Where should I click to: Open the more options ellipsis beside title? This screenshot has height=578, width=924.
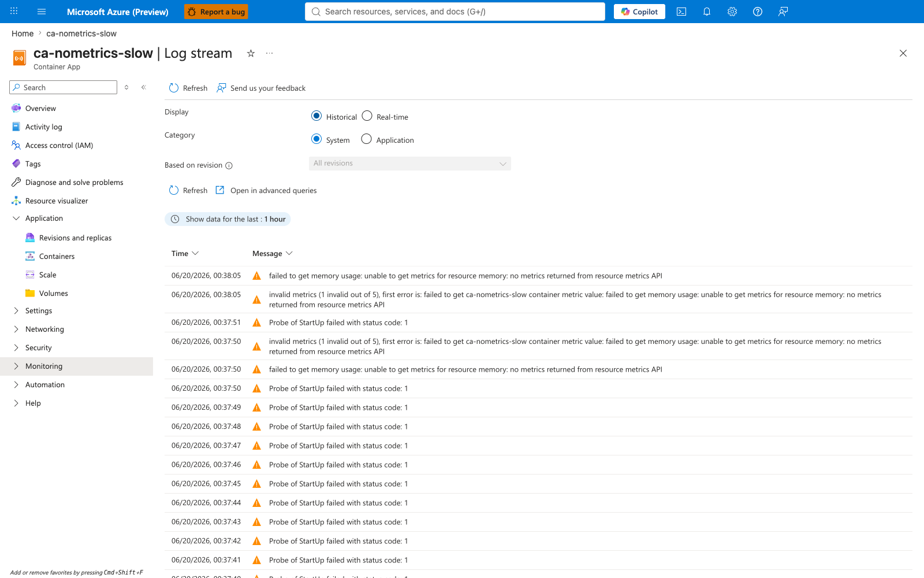(269, 53)
